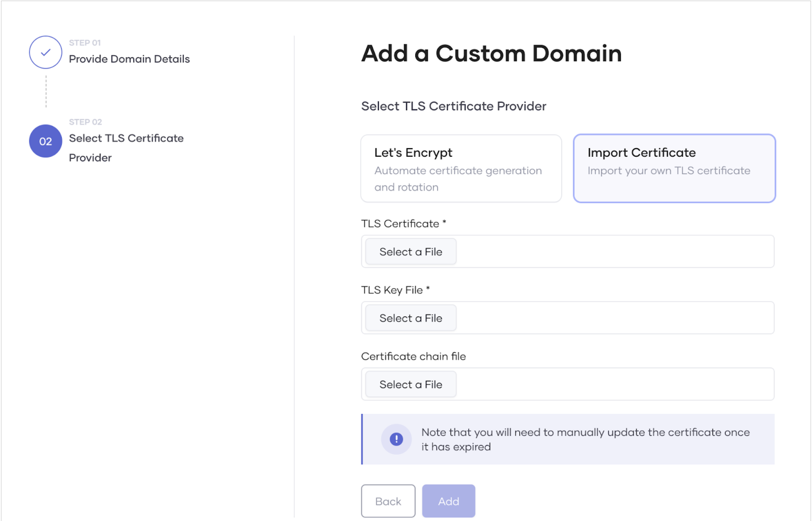Click the Add a Custom Domain heading

coord(491,53)
